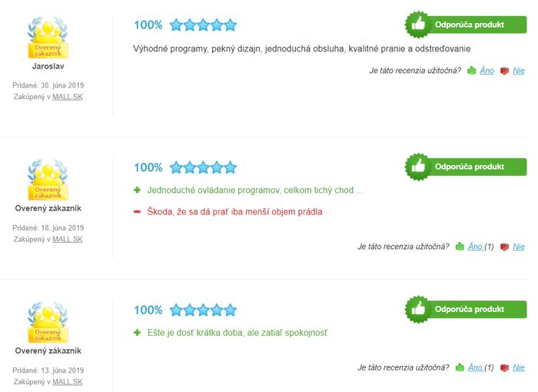Click the green plus icon beside Jednoduché ovládanie
The width and height of the screenshot is (538, 392).
(x=138, y=190)
